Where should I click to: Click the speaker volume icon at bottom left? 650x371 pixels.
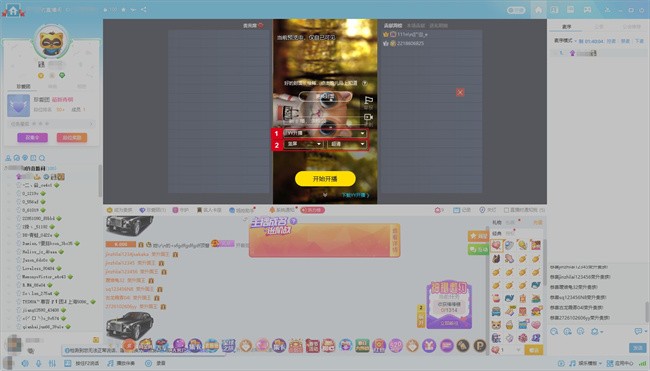(x=25, y=363)
